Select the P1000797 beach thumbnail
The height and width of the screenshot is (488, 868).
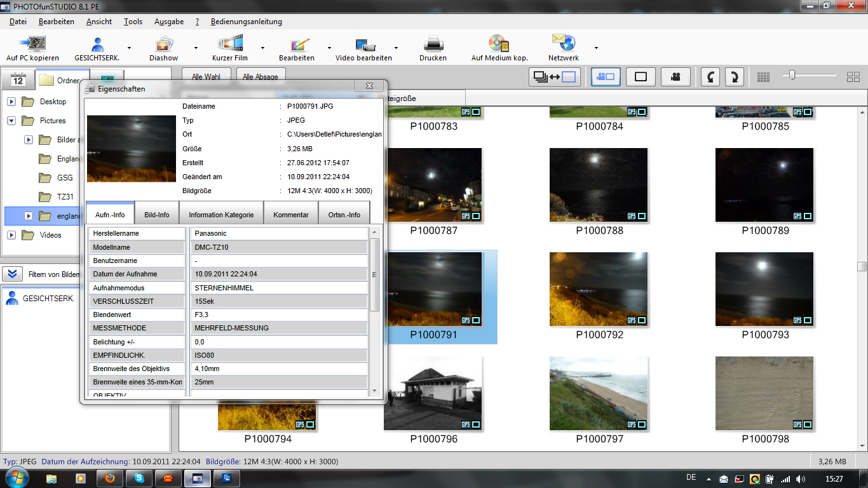[599, 393]
